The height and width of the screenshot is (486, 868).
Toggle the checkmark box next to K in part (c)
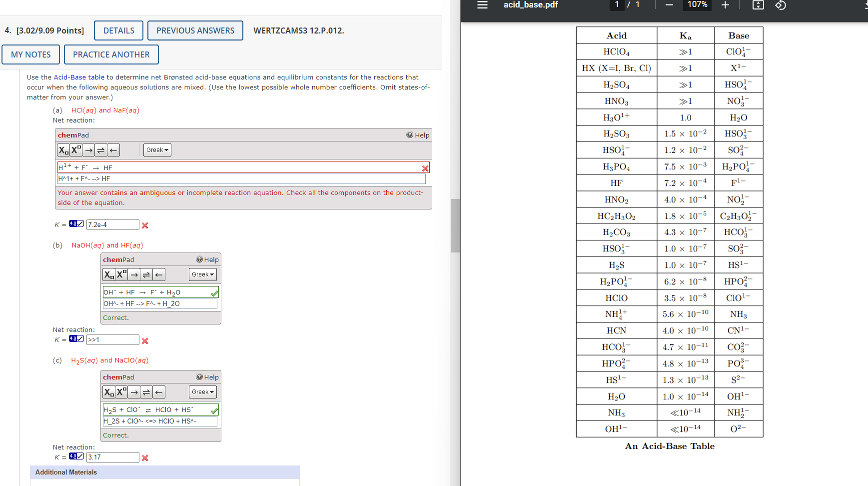pyautogui.click(x=75, y=456)
